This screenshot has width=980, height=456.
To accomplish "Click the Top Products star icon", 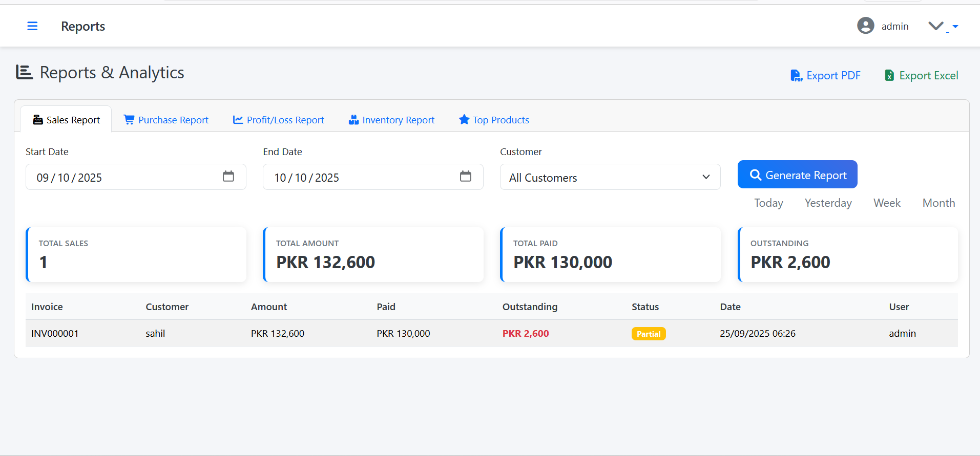I will [x=464, y=120].
